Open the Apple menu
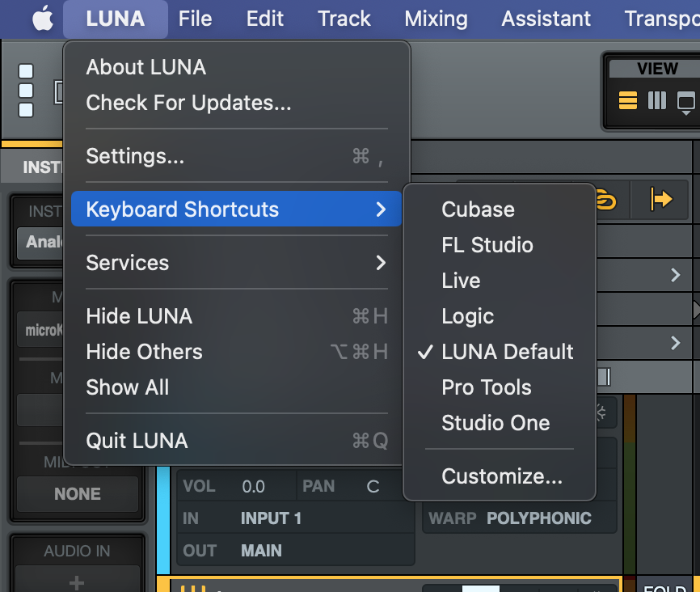The width and height of the screenshot is (700, 592). point(42,19)
